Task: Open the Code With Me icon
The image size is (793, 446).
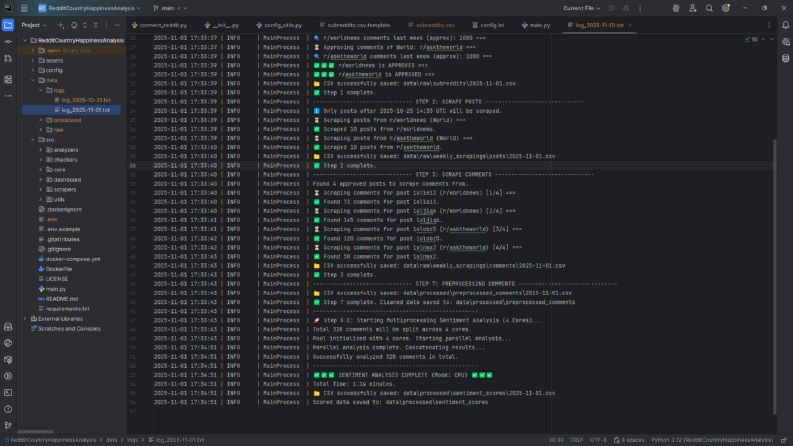Action: point(693,8)
